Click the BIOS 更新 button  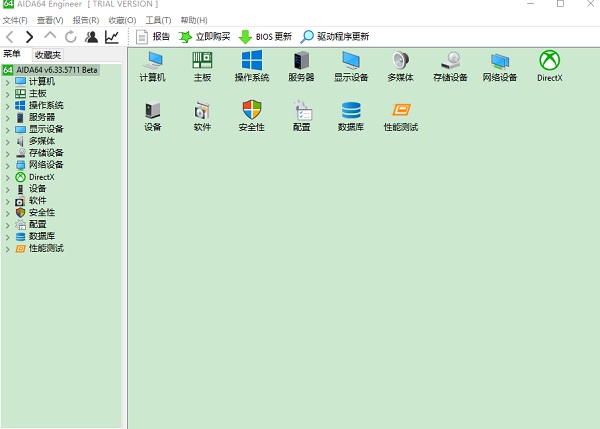click(266, 37)
